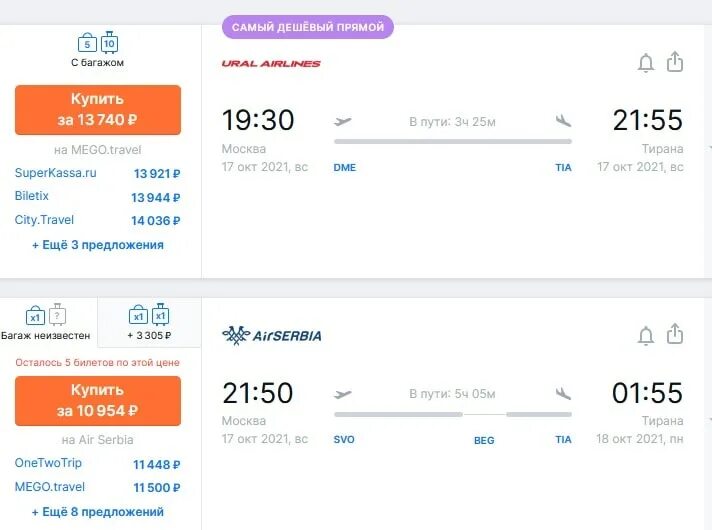
Task: Open the Biletix offer for 13 944 ₽
Action: tap(98, 197)
